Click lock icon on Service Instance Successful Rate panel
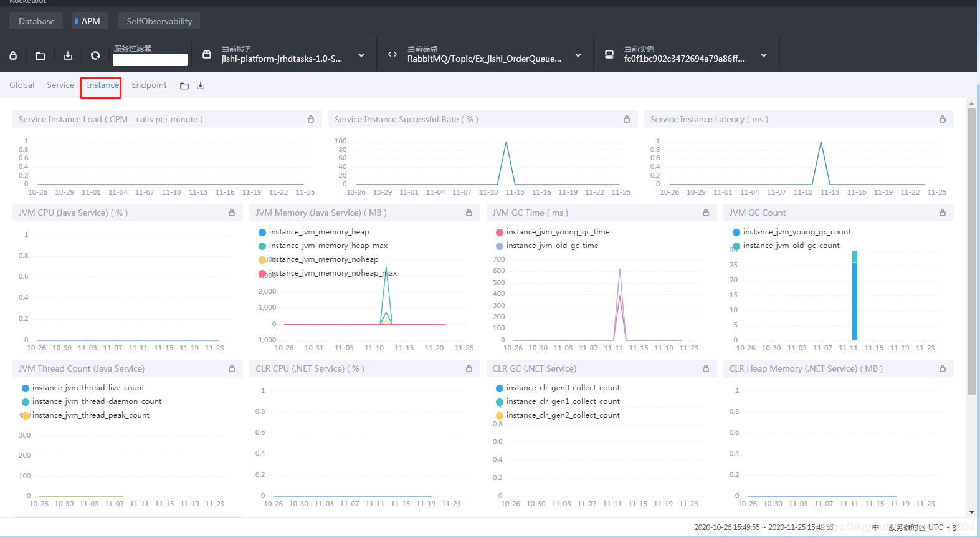Image resolution: width=980 pixels, height=538 pixels. [x=627, y=119]
